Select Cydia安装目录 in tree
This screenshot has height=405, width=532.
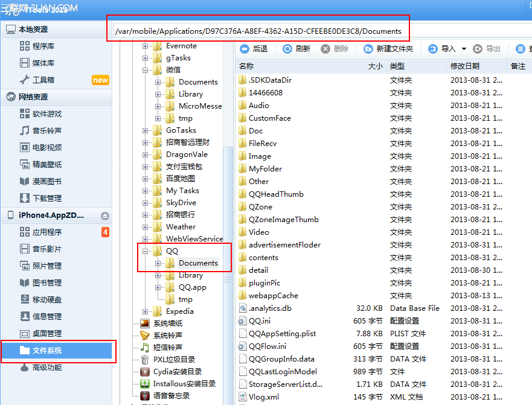click(177, 372)
